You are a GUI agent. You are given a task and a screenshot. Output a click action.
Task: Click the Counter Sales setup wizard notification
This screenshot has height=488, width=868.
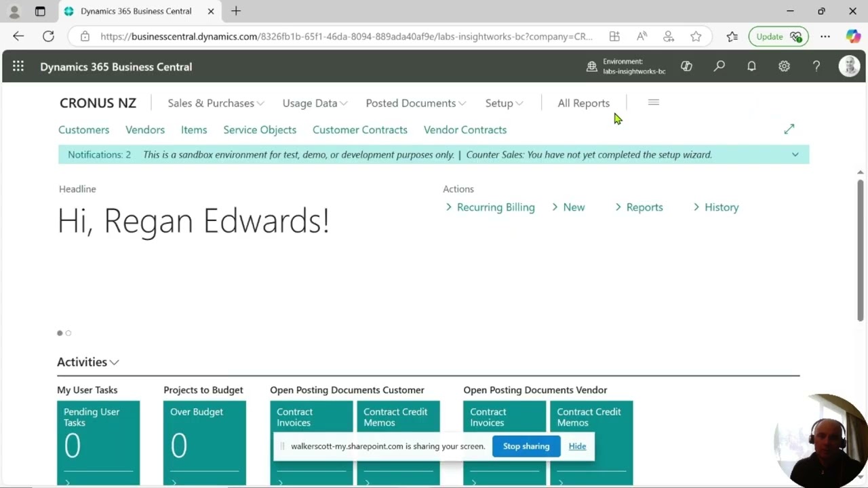coord(589,155)
